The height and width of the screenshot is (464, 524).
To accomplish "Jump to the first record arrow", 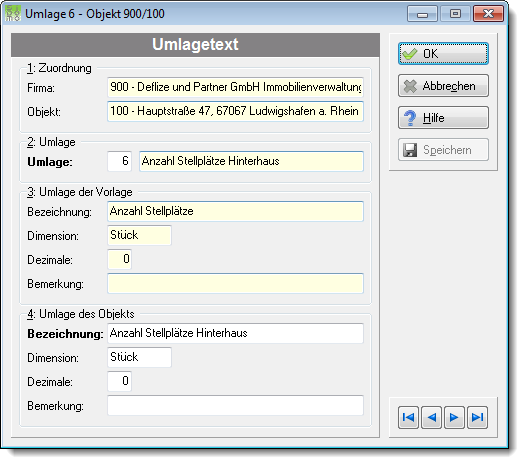I will (408, 417).
